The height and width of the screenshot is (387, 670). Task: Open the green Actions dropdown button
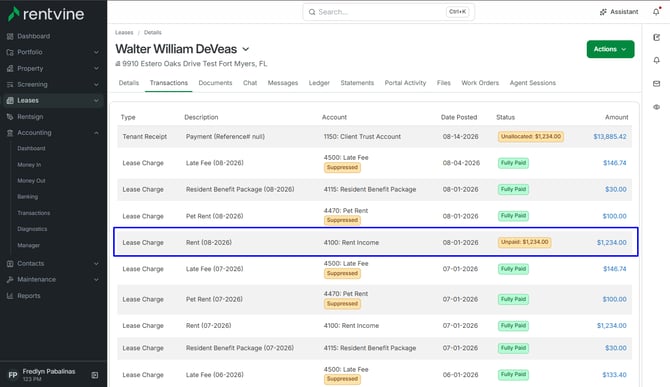click(x=610, y=49)
